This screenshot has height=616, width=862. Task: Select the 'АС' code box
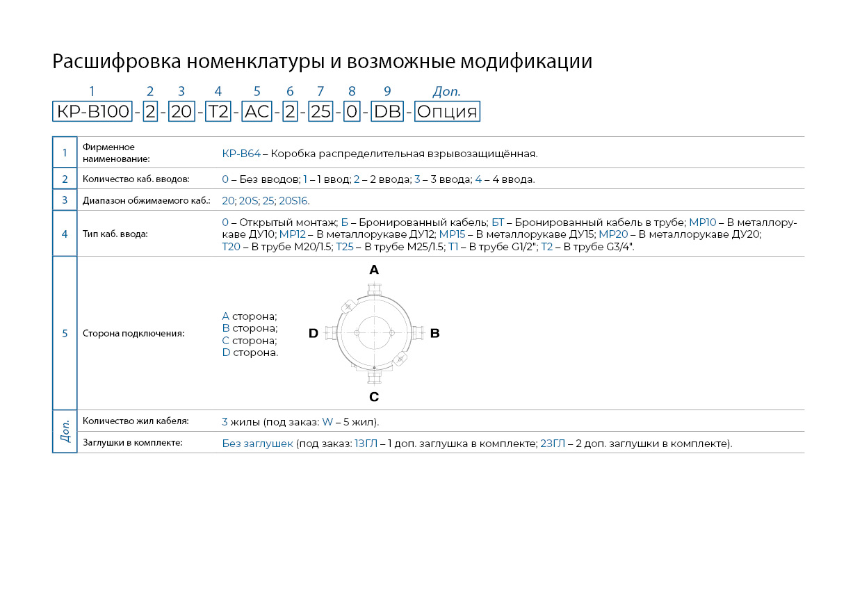[x=257, y=112]
